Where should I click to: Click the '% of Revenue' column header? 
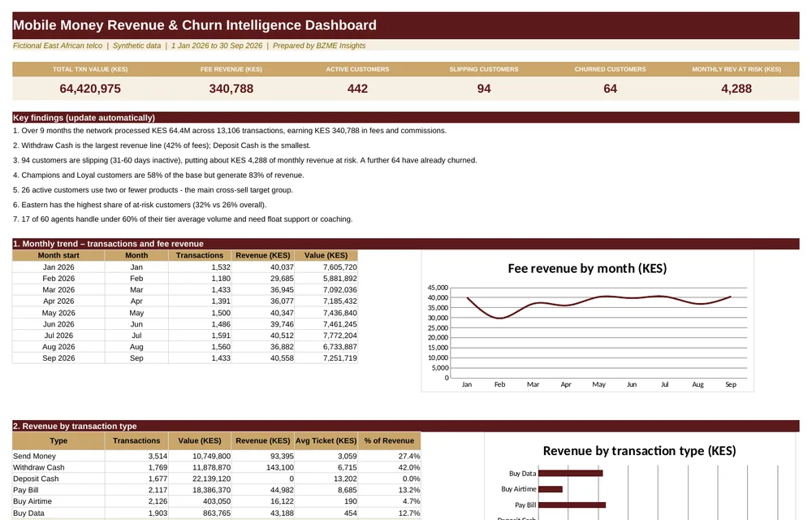pyautogui.click(x=390, y=440)
